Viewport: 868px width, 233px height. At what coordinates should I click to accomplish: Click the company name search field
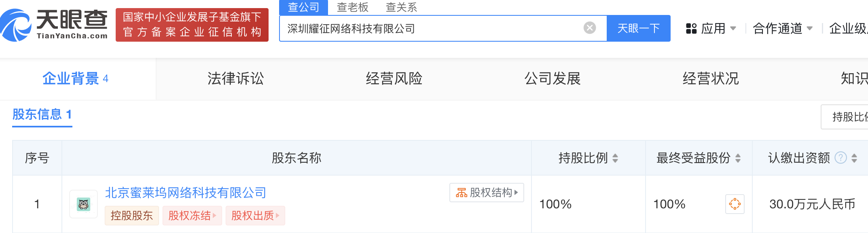point(433,28)
